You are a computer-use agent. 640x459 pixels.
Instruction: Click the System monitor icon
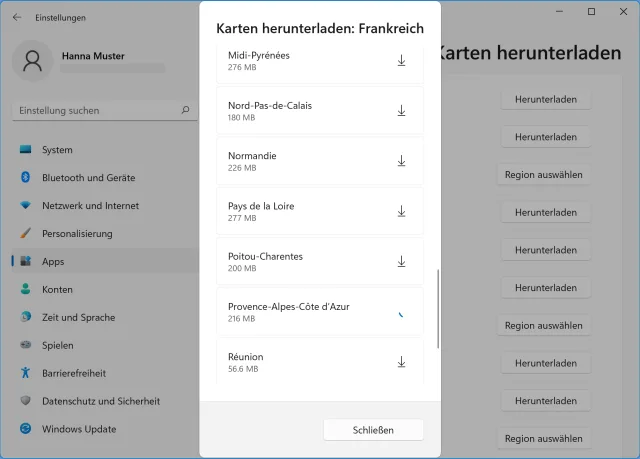click(x=25, y=150)
